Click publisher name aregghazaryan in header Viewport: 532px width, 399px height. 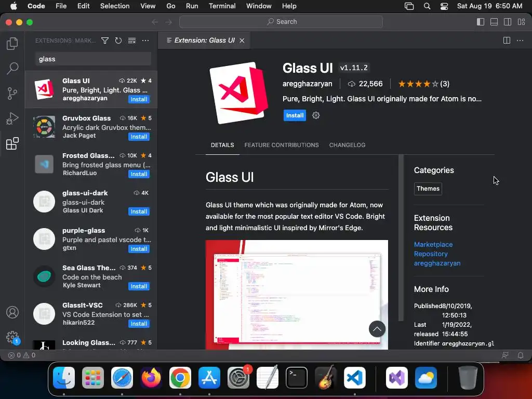(x=308, y=84)
